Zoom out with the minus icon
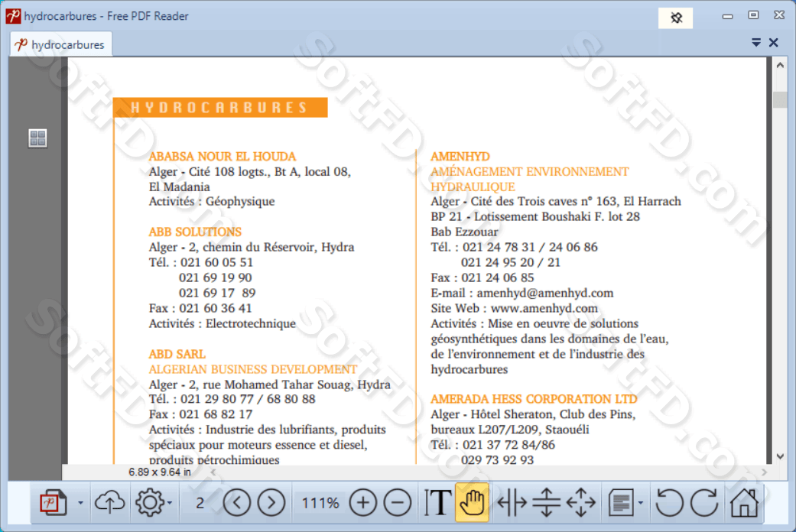 (398, 503)
